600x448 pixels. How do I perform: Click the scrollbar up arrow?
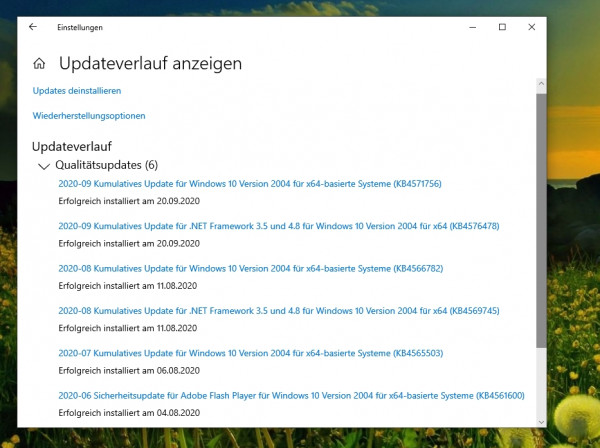click(x=541, y=84)
